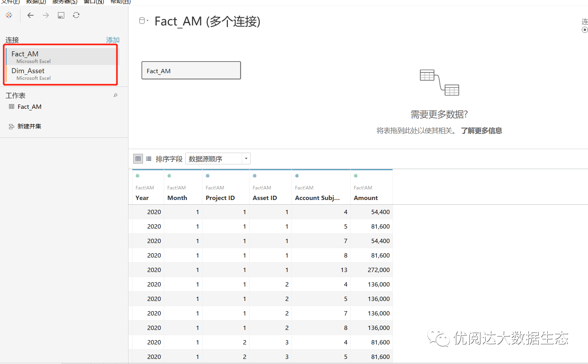Refresh the data source using the refresh icon
Viewport: 588px width, 364px height.
point(76,15)
